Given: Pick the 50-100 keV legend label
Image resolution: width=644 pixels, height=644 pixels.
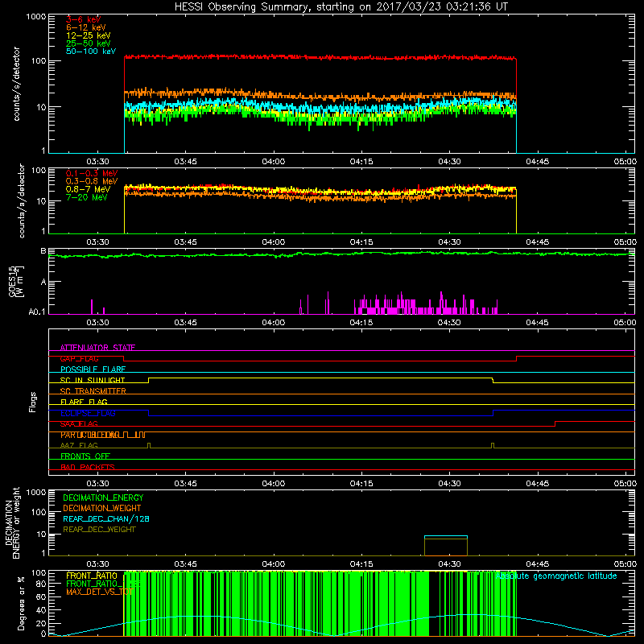Looking at the screenshot, I should coord(90,52).
